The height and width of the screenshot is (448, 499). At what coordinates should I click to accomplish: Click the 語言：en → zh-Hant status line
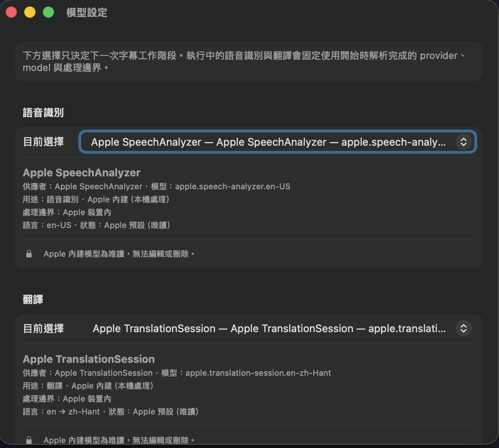coord(111,412)
